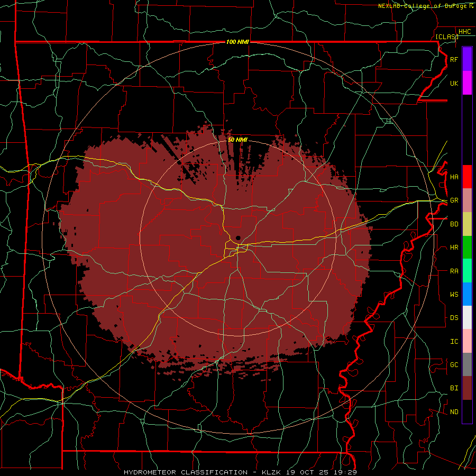Click the BD legend label
Screen dimensions: 476x476
point(454,224)
